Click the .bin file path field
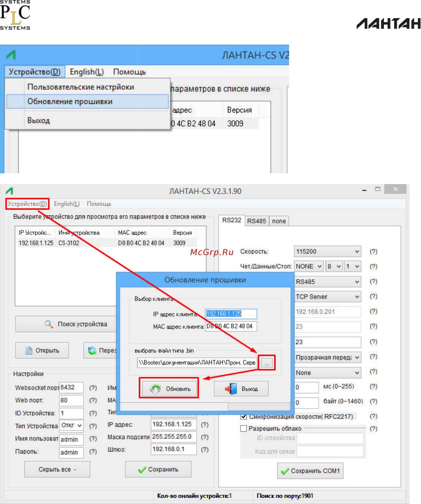The image size is (421, 504). (x=197, y=363)
